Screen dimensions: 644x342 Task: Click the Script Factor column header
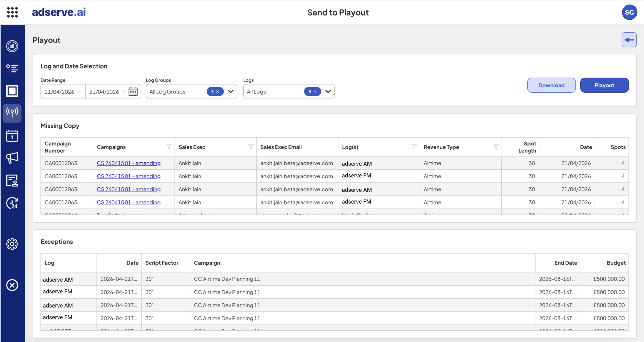click(x=166, y=263)
